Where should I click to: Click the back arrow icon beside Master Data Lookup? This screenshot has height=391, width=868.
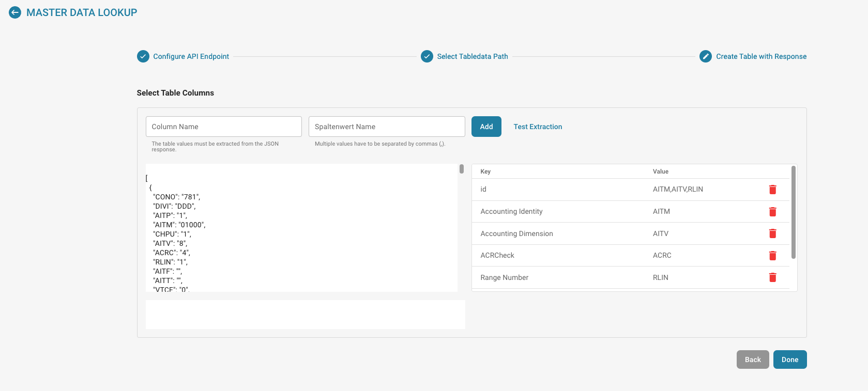coord(15,12)
